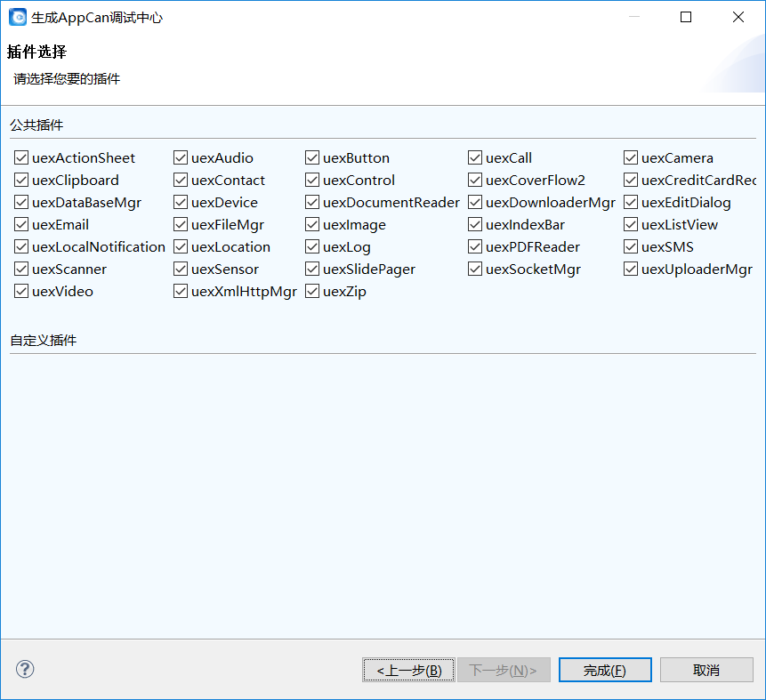This screenshot has width=766, height=700.
Task: Toggle uexDevice plugin checkbox
Action: pos(181,202)
